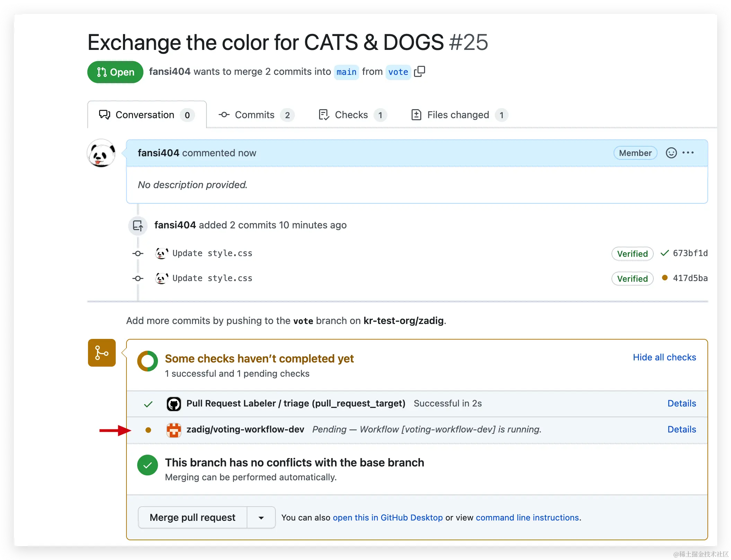Click the orange merge status icon

coord(102,353)
